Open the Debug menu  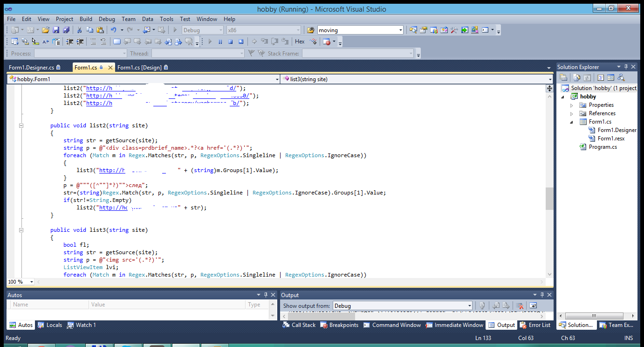point(107,19)
